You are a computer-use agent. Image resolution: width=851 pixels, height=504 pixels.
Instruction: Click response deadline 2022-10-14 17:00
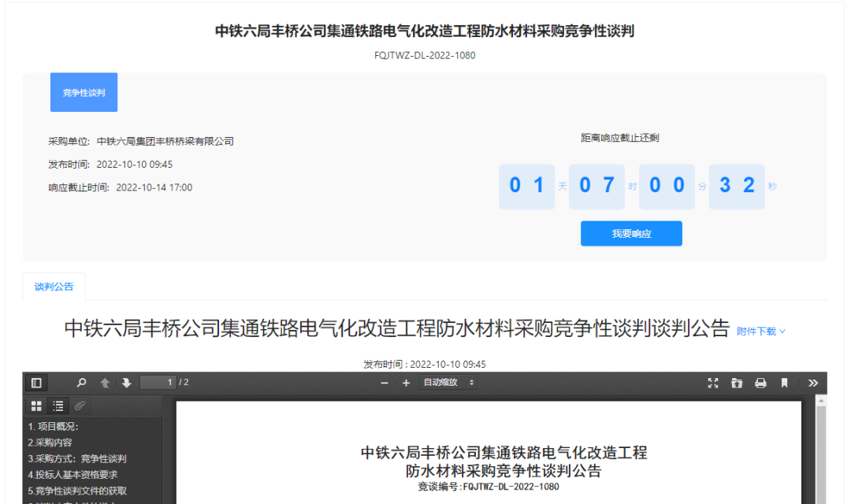click(154, 187)
